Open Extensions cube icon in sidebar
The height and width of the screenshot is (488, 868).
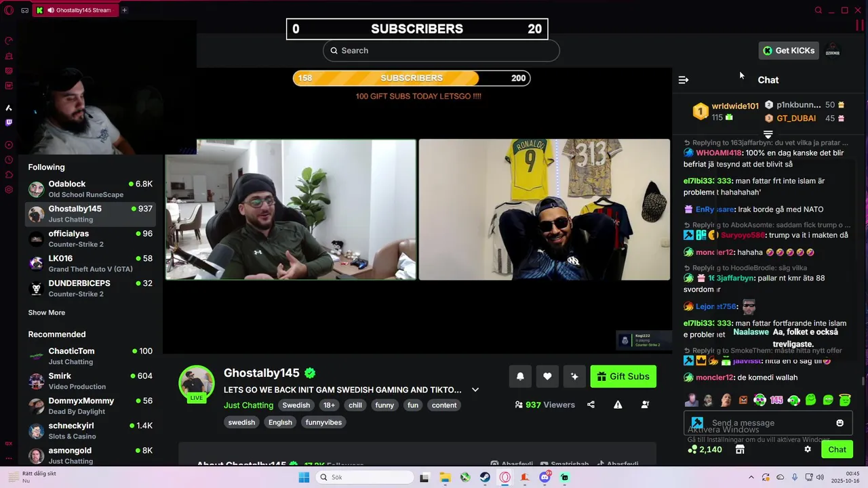point(9,175)
